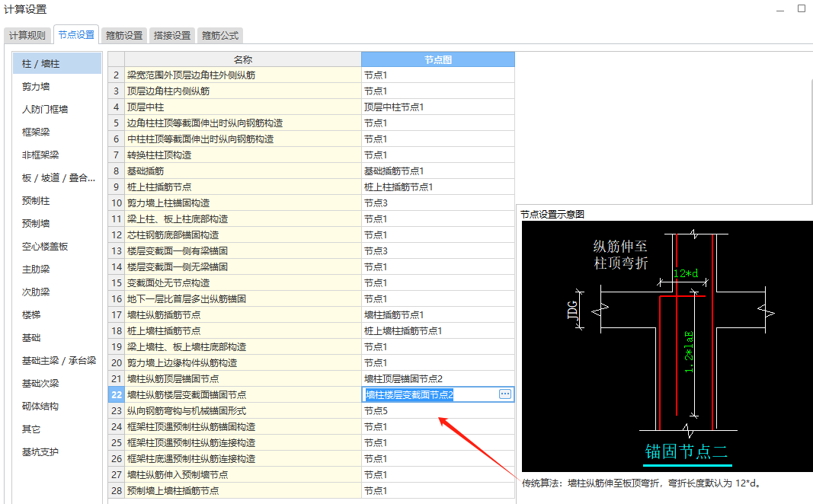Open the 箍筋设置 tab

click(124, 35)
